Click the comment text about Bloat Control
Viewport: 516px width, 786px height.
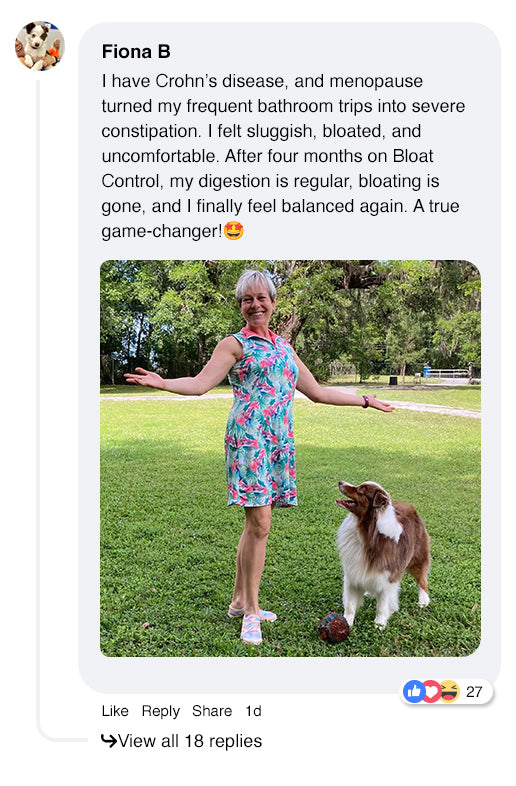[x=283, y=156]
